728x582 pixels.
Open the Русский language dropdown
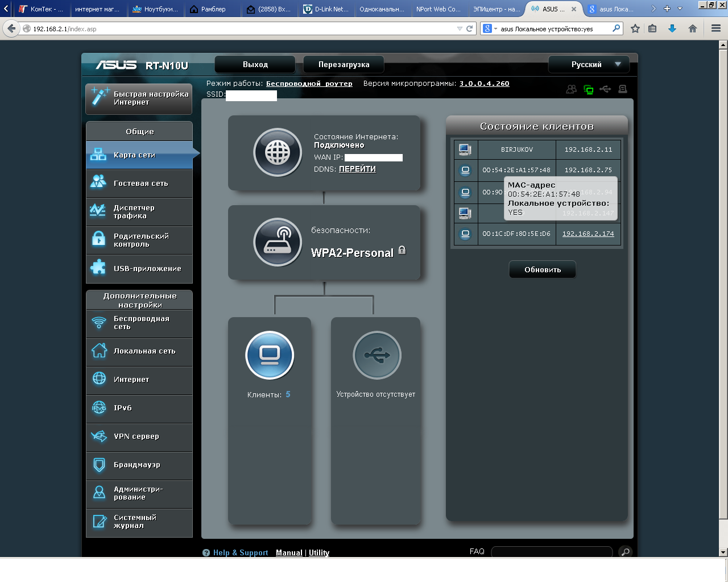589,64
